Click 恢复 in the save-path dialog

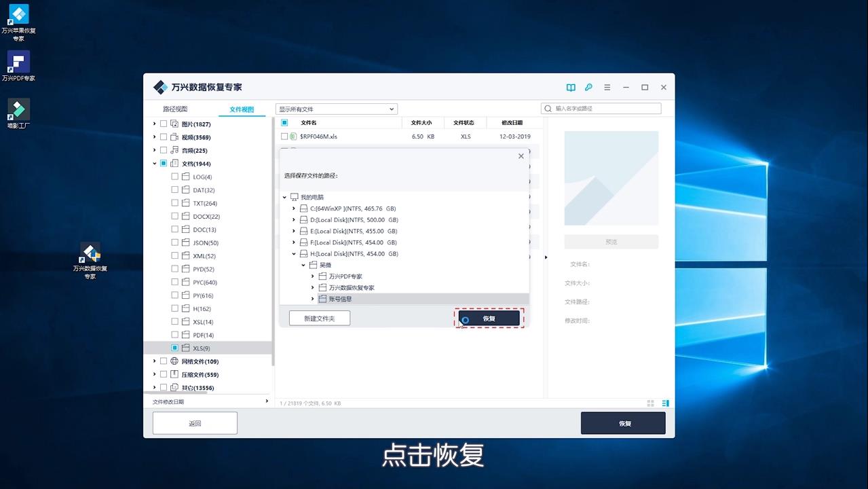pos(489,318)
